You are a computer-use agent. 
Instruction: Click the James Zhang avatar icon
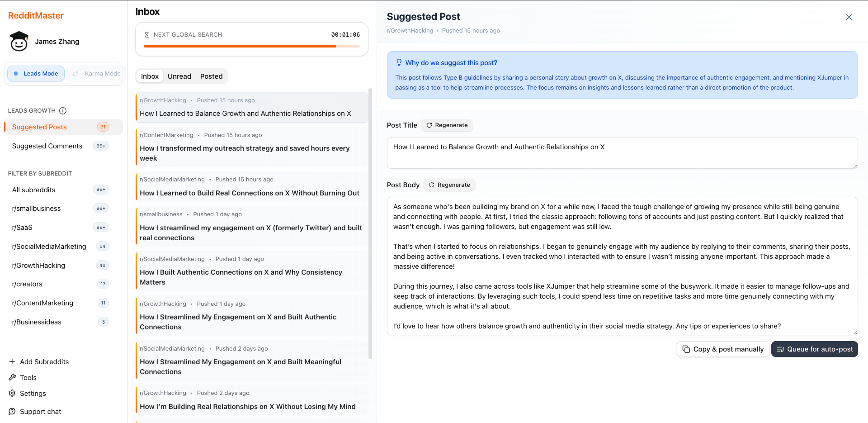pyautogui.click(x=19, y=41)
